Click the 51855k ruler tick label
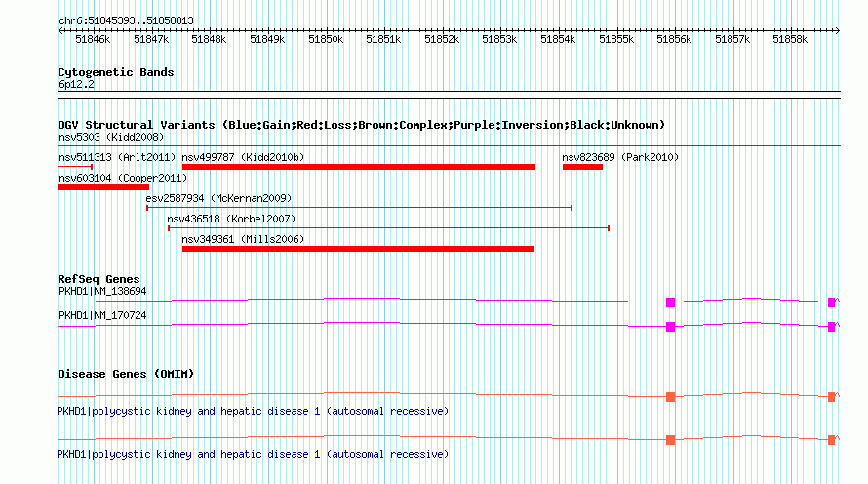The image size is (868, 484). coord(616,40)
